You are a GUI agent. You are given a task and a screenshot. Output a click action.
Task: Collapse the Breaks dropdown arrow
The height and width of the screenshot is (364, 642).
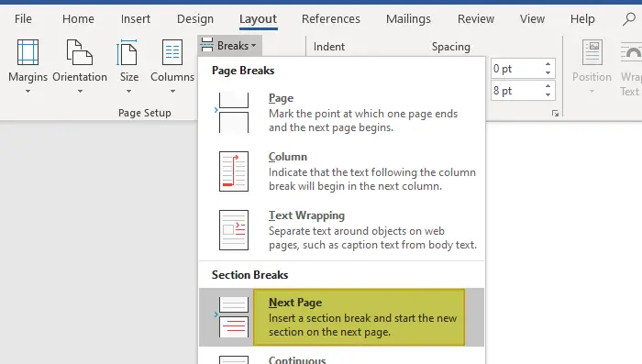[x=254, y=46]
